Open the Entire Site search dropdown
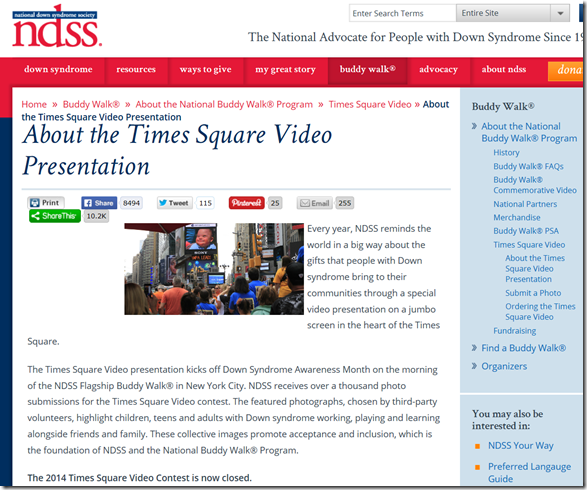This screenshot has height=490, width=587. point(513,13)
